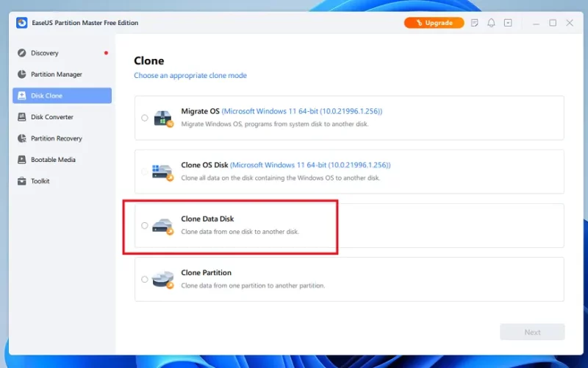The image size is (588, 368).
Task: Click the Migrate OS Windows 11 version text
Action: click(x=302, y=111)
